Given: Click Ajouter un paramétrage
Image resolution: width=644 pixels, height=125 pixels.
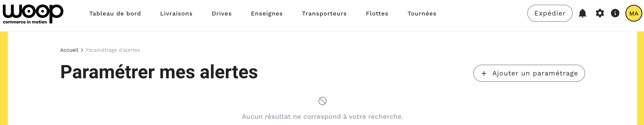Looking at the screenshot, I should coord(529,73).
